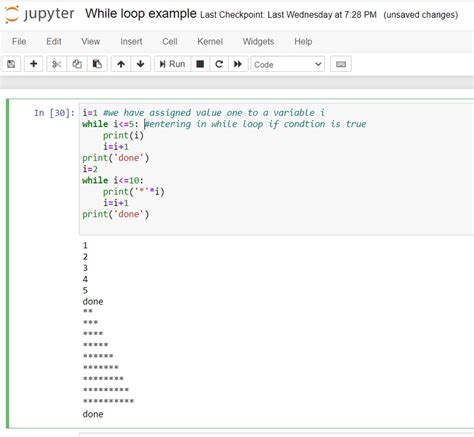Click the unsaved changes indicator
The image size is (474, 437).
click(421, 15)
